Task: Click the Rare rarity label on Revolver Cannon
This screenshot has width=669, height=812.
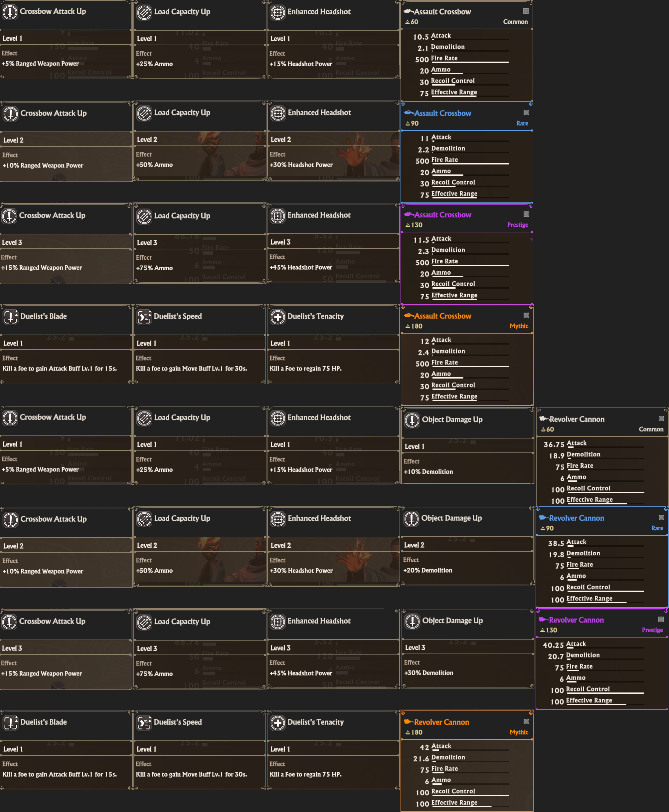Action: (x=657, y=528)
